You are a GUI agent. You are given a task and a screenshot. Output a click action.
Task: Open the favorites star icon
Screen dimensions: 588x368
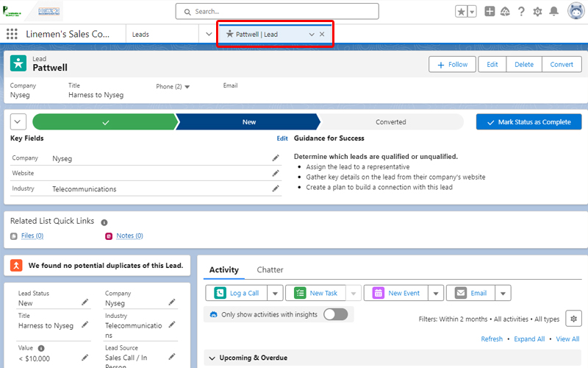pos(462,12)
